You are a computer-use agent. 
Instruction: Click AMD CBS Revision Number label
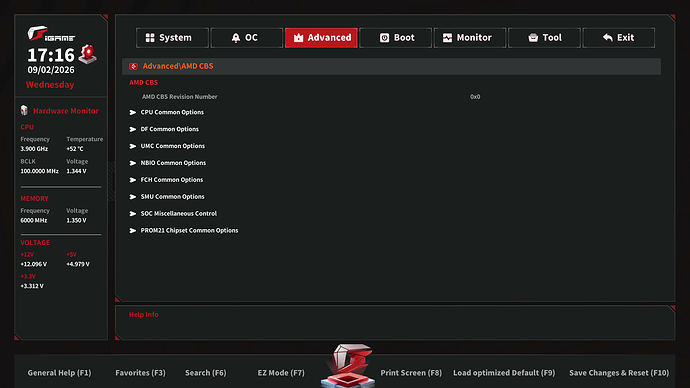coord(180,96)
